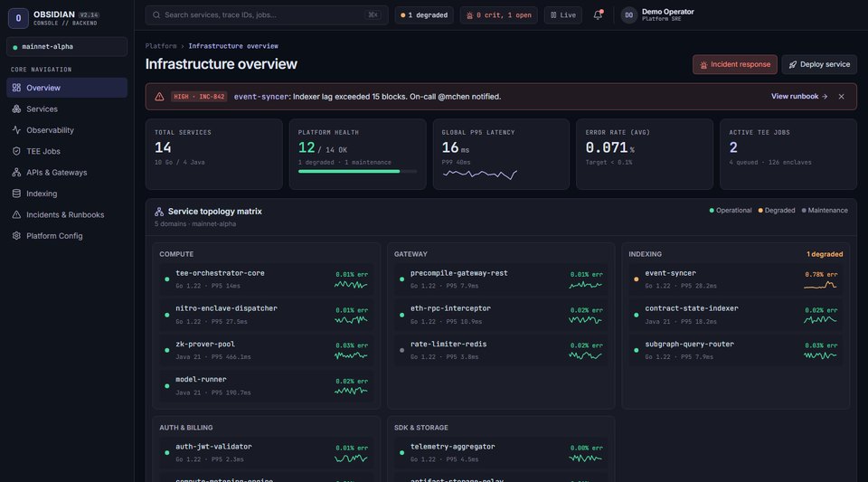Click the Services sidebar icon

point(16,109)
